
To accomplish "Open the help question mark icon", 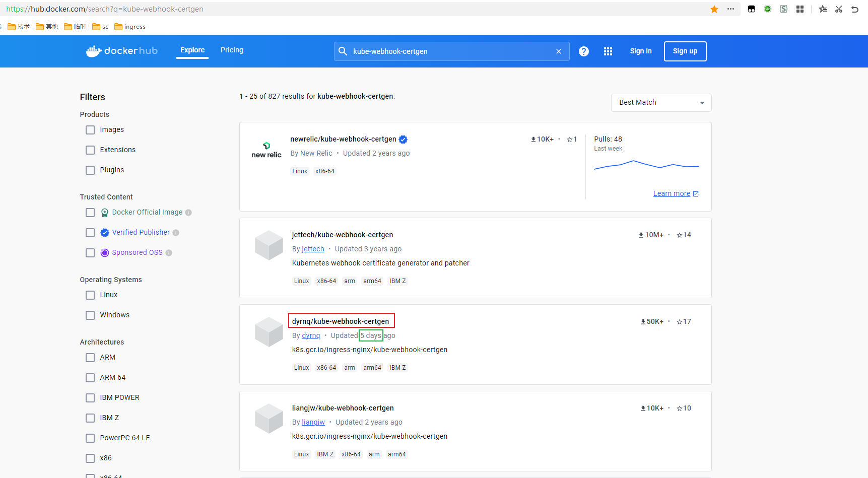I will tap(584, 51).
